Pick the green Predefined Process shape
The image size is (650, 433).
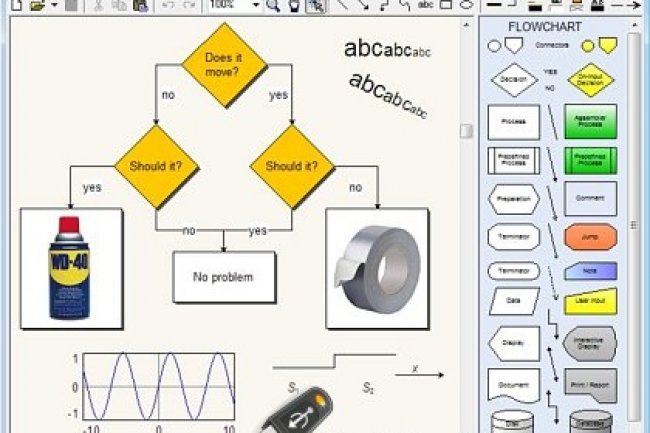(x=590, y=159)
